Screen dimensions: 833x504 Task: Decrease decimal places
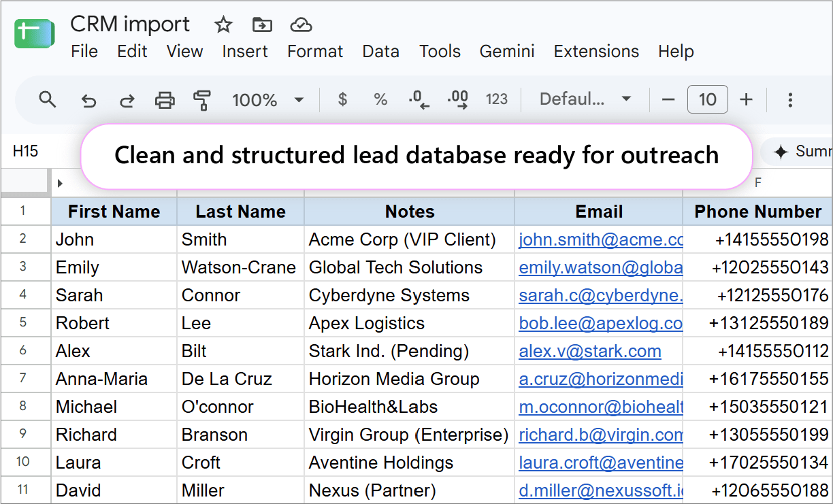[x=419, y=100]
